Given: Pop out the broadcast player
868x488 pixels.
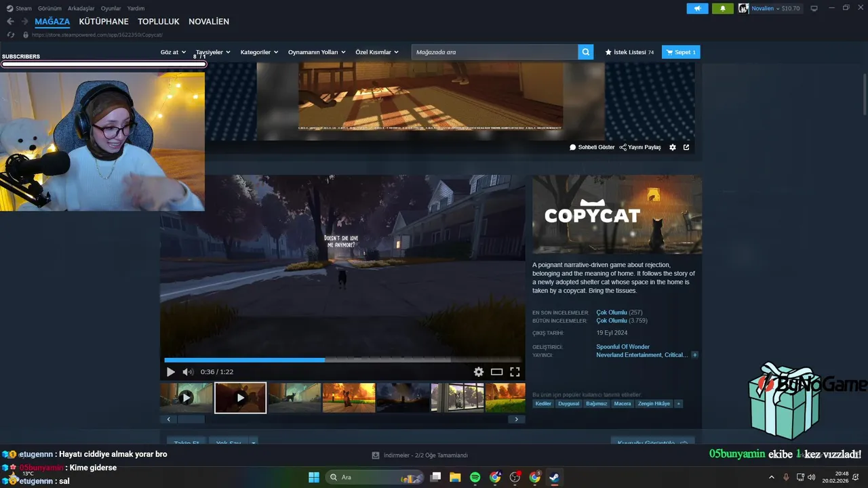Looking at the screenshot, I should click(686, 147).
